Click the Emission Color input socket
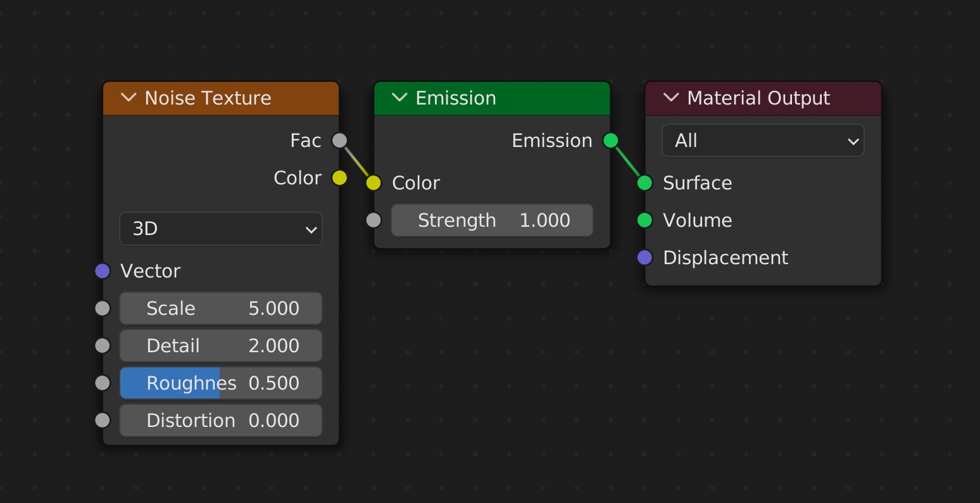 pos(374,183)
